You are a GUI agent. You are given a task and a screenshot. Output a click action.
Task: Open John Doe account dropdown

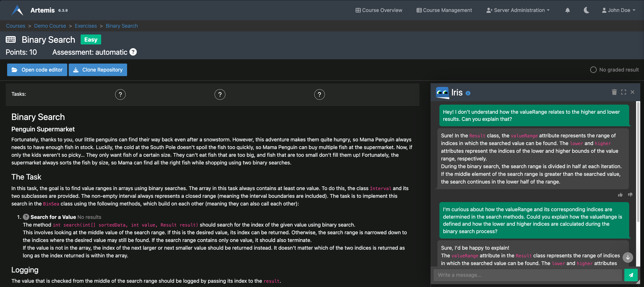pos(619,10)
